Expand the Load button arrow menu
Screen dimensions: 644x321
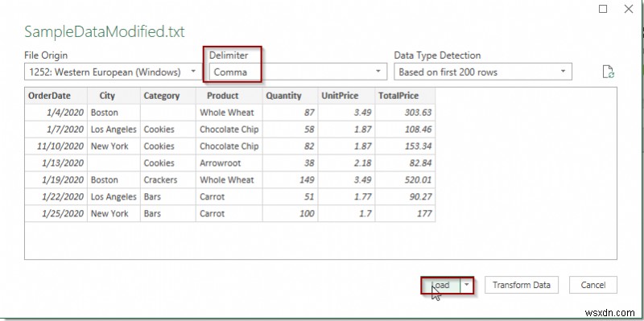[x=467, y=285]
